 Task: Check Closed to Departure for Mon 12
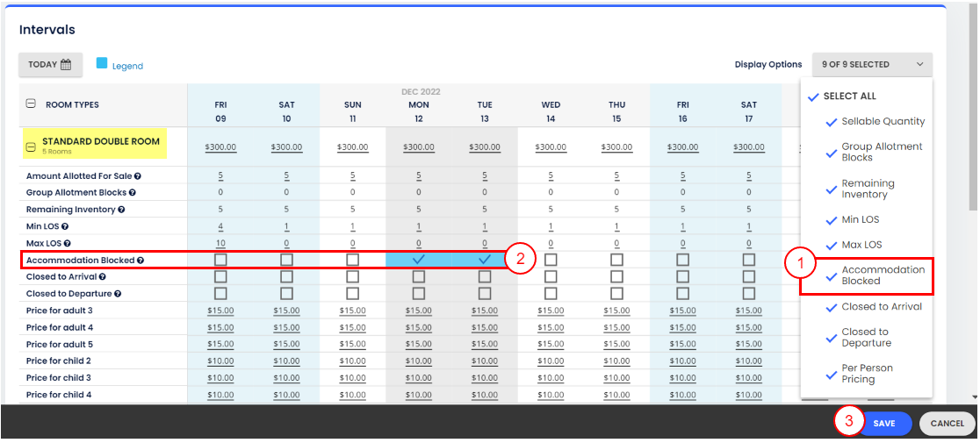pos(419,293)
